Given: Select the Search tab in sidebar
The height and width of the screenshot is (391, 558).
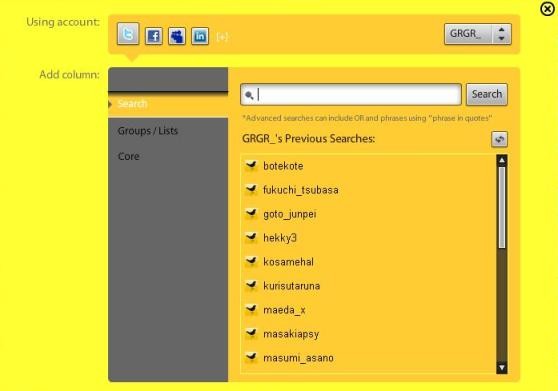Looking at the screenshot, I should click(168, 104).
